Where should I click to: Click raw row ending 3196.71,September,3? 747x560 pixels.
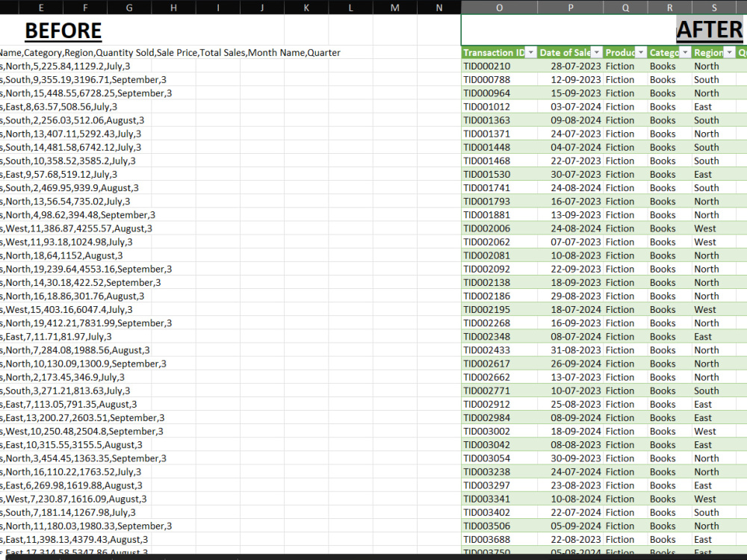[x=83, y=80]
